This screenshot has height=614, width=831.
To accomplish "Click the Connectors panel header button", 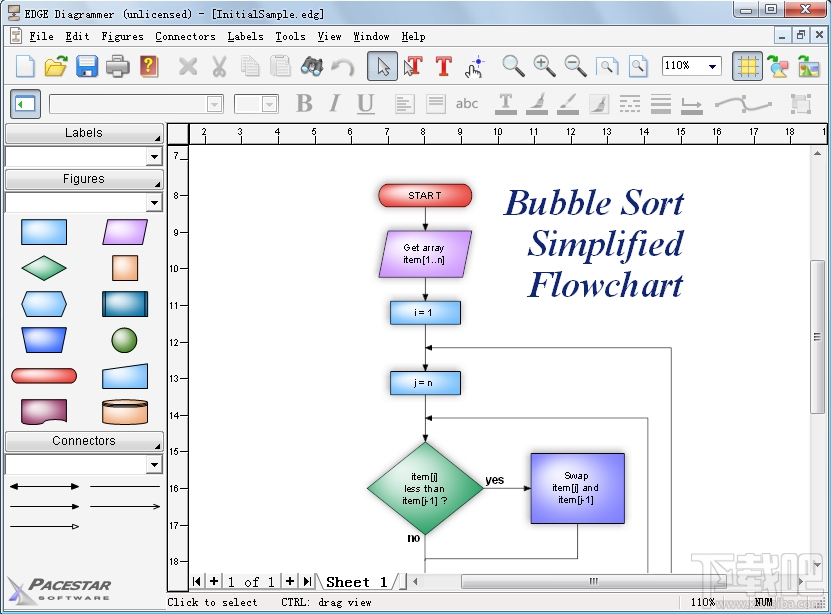I will tap(84, 441).
